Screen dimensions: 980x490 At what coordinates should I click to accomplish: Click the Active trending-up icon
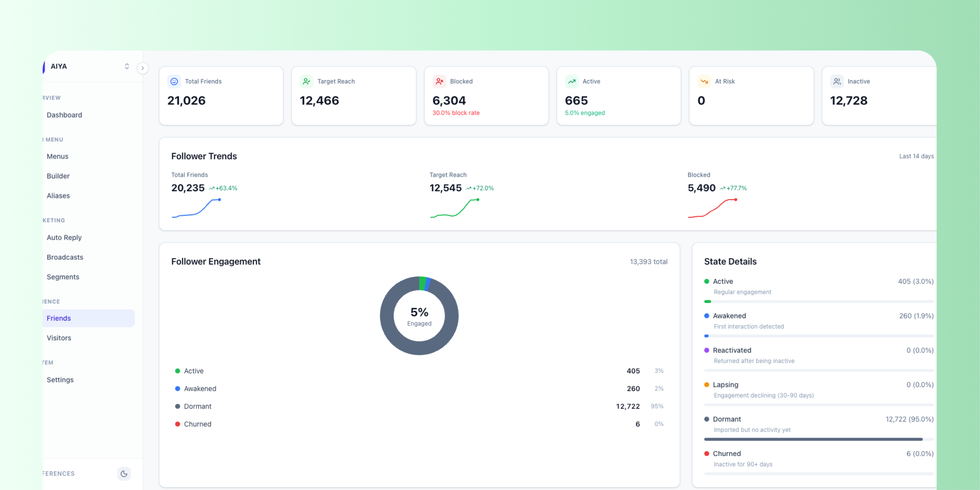click(x=572, y=81)
